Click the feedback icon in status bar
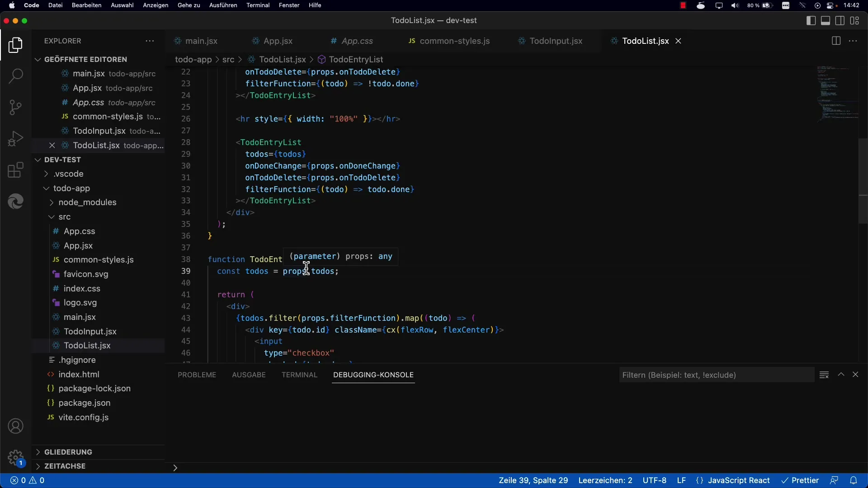 (x=834, y=480)
